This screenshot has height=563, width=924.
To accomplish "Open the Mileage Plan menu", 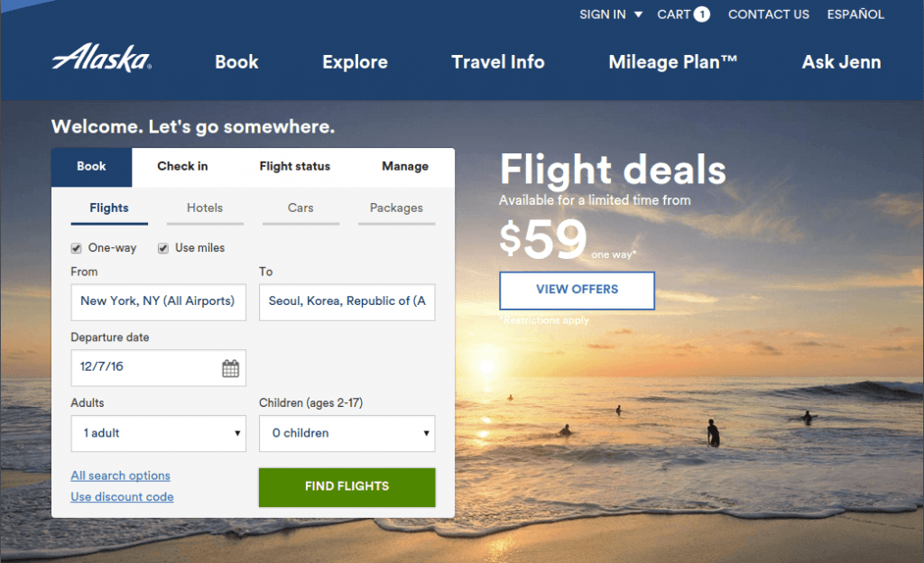I will 670,62.
